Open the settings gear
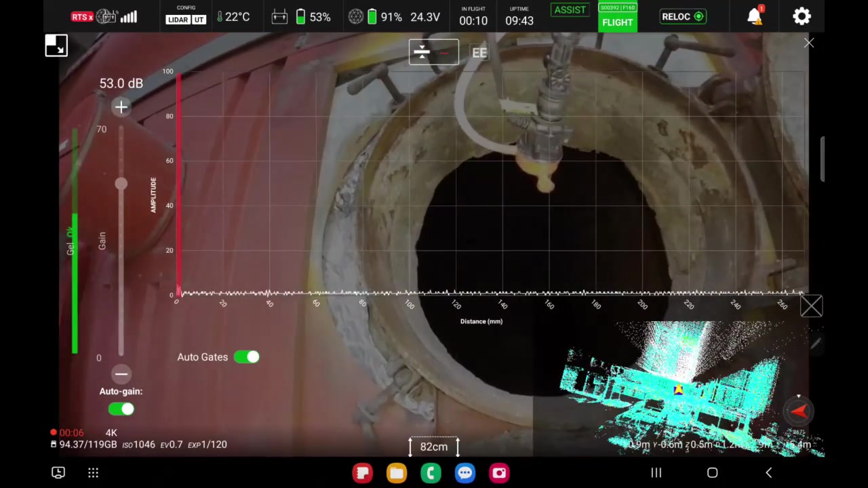Screen dimensions: 868x488 [802, 16]
